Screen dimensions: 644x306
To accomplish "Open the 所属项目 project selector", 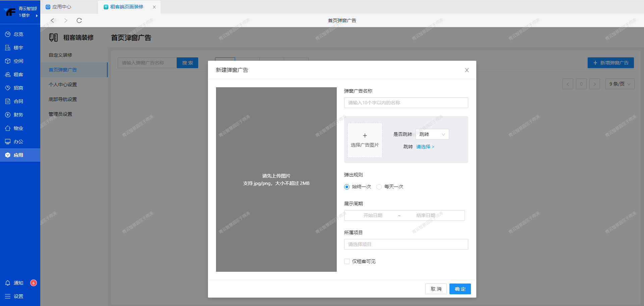I will (406, 244).
